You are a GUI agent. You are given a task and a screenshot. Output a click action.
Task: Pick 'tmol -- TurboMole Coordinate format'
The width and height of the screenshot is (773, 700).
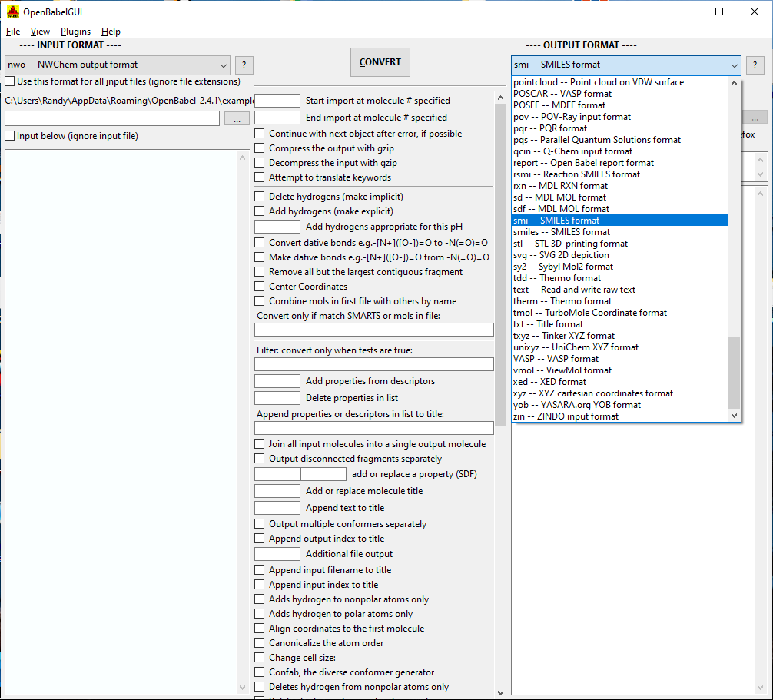coord(619,313)
